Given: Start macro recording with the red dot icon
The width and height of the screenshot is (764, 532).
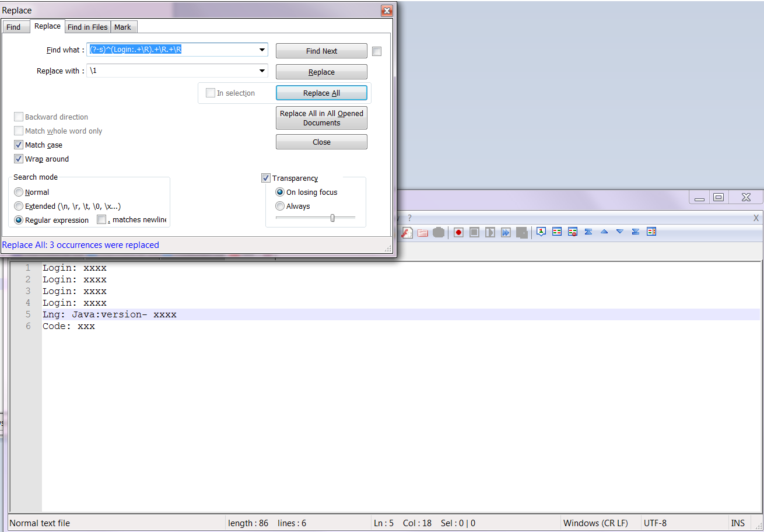Looking at the screenshot, I should (458, 232).
